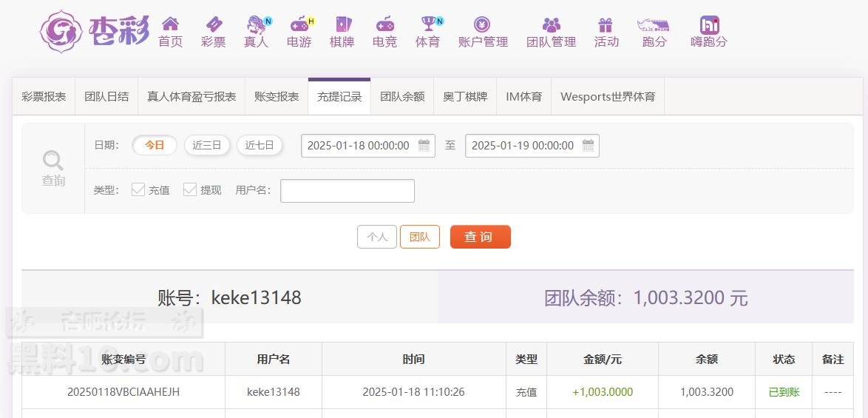
Task: Open calendar for start date field
Action: 424,146
